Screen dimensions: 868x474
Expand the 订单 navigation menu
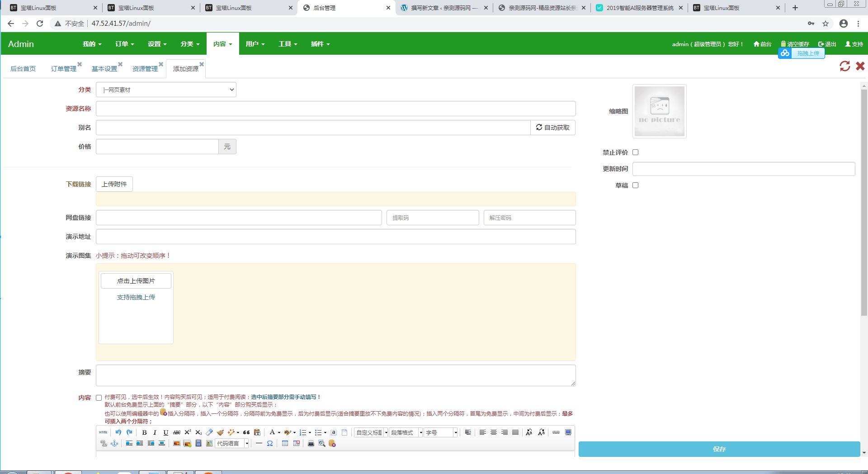pos(124,44)
